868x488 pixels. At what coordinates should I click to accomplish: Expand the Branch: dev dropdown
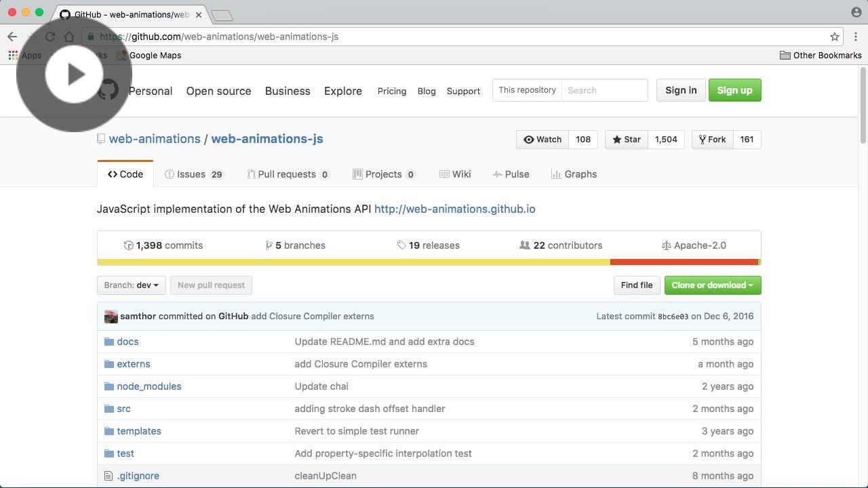[x=131, y=285]
